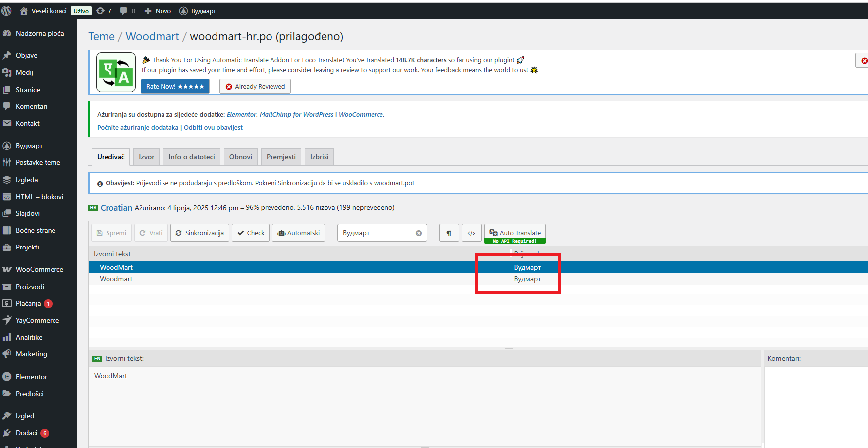Screen dimensions: 868x448
Task: Click the Check button
Action: 251,233
